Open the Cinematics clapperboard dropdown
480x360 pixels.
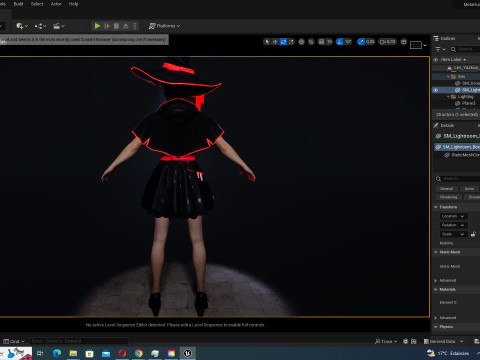pyautogui.click(x=59, y=26)
